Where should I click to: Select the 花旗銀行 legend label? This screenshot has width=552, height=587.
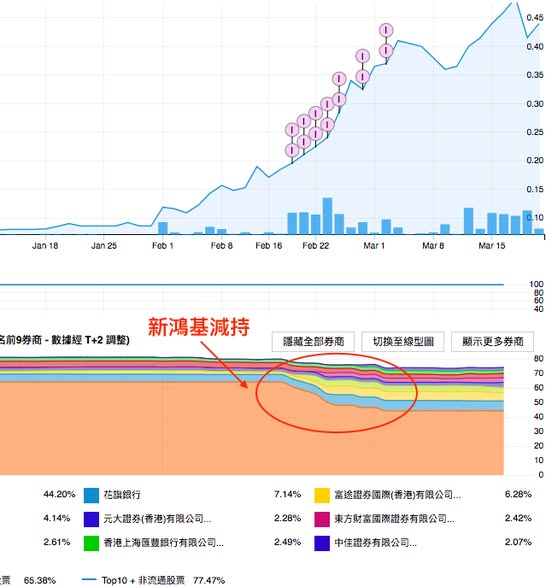(122, 495)
